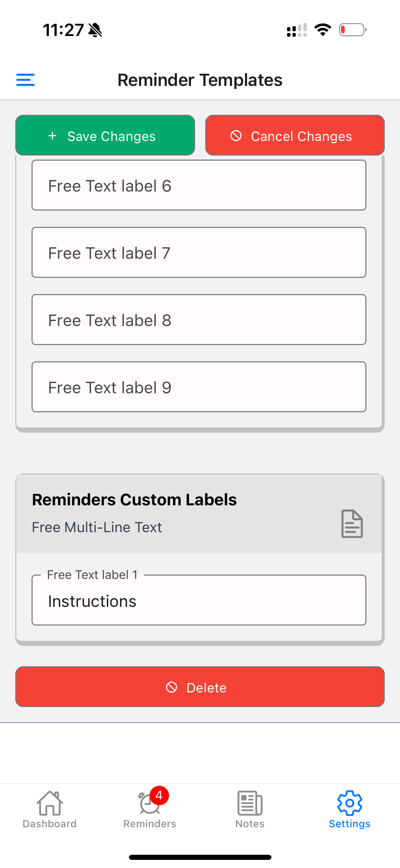Tap the low battery indicator
The width and height of the screenshot is (400, 868).
[353, 30]
